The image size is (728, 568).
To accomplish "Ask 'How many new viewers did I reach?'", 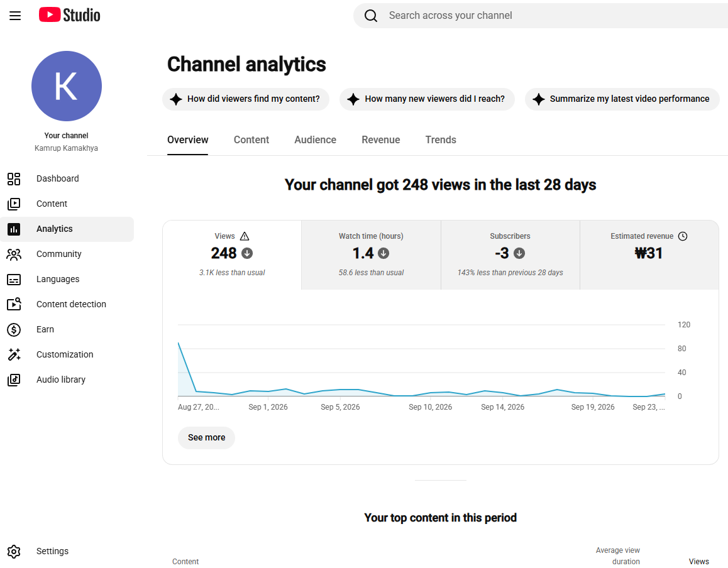I will click(427, 99).
